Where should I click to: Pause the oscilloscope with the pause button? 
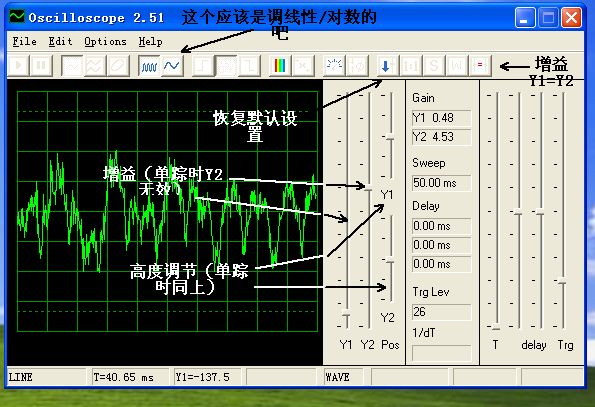40,66
